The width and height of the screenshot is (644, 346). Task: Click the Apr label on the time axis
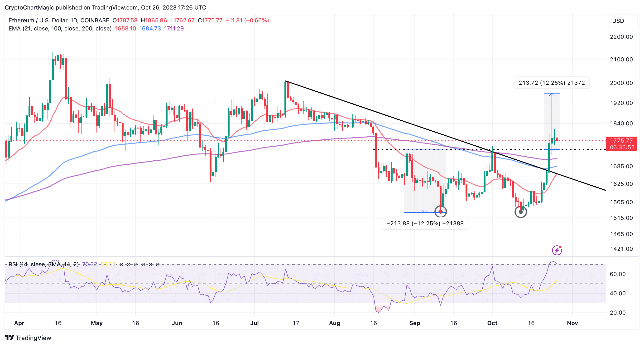(x=19, y=323)
